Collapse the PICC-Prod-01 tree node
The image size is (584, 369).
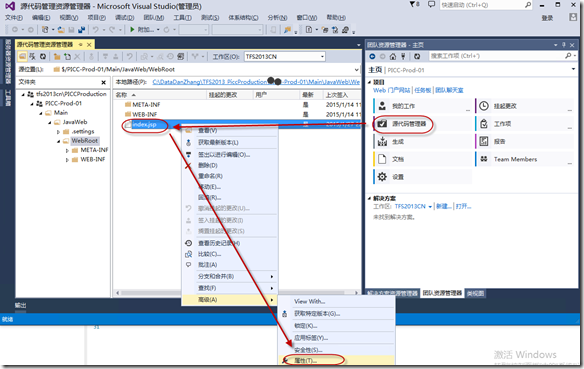(x=32, y=104)
